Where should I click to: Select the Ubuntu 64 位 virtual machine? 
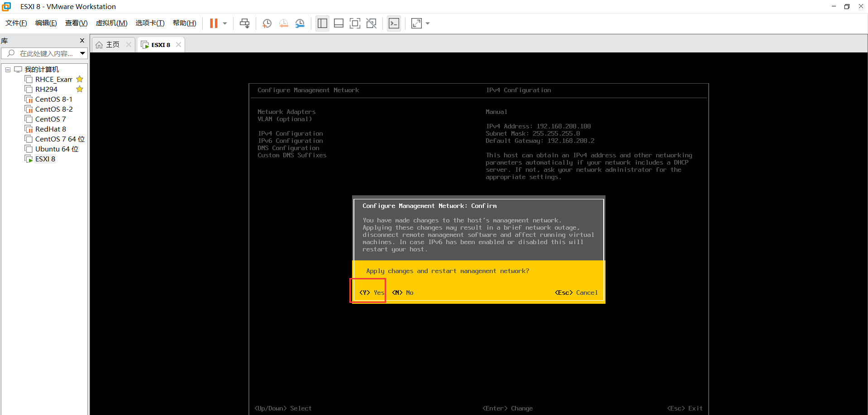pyautogui.click(x=57, y=149)
